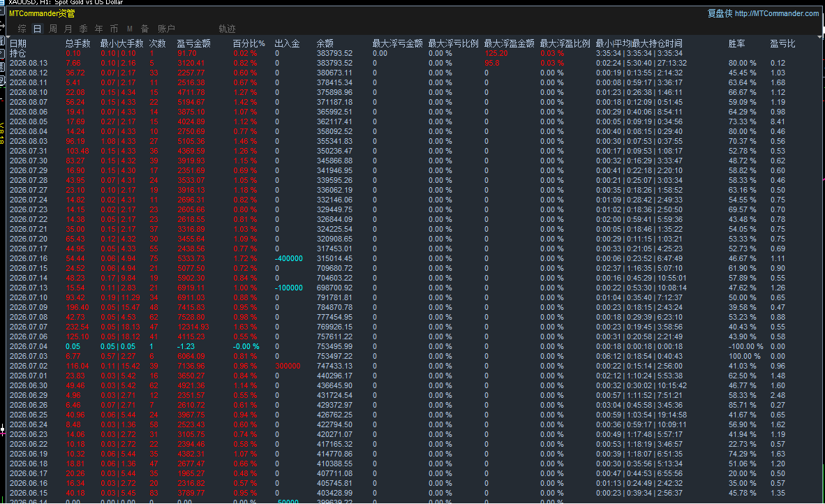The height and width of the screenshot is (504, 825).
Task: Click the 300000 deposit value
Action: coord(288,366)
